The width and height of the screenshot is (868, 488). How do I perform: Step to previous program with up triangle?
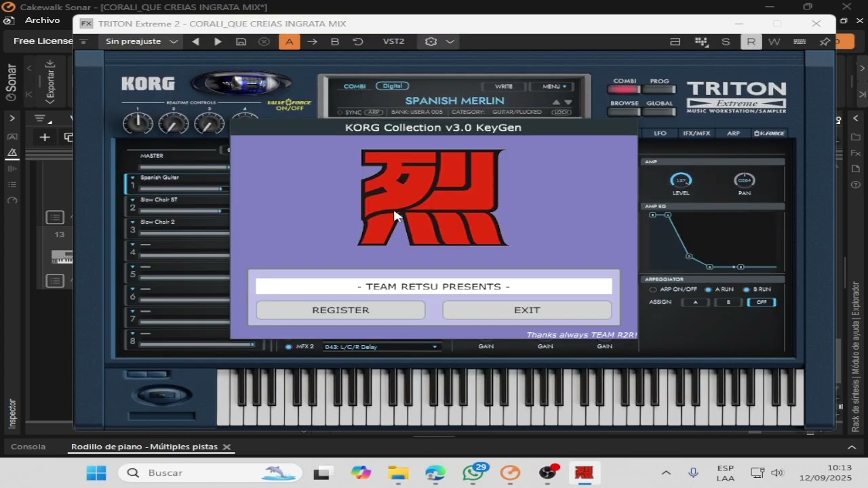click(x=557, y=102)
